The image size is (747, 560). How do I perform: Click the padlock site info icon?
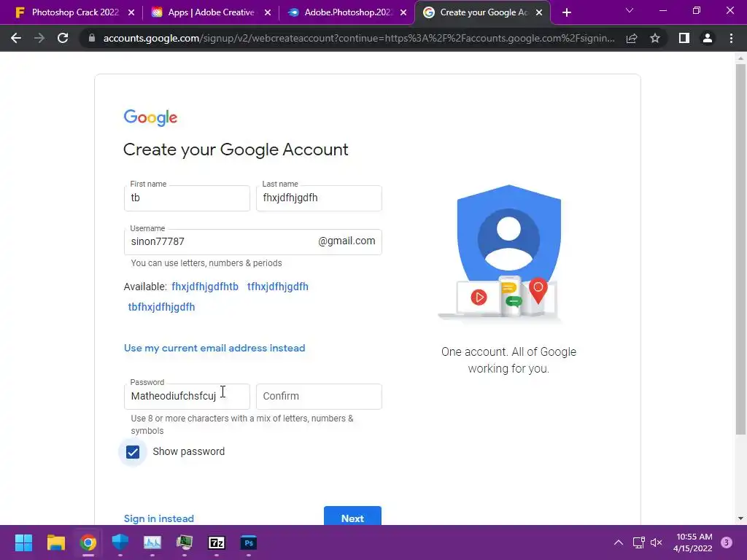[92, 38]
